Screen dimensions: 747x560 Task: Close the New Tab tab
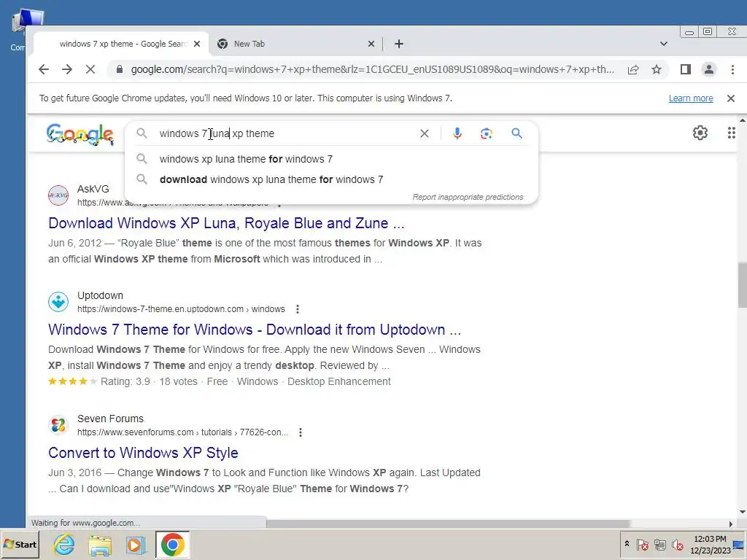point(371,44)
